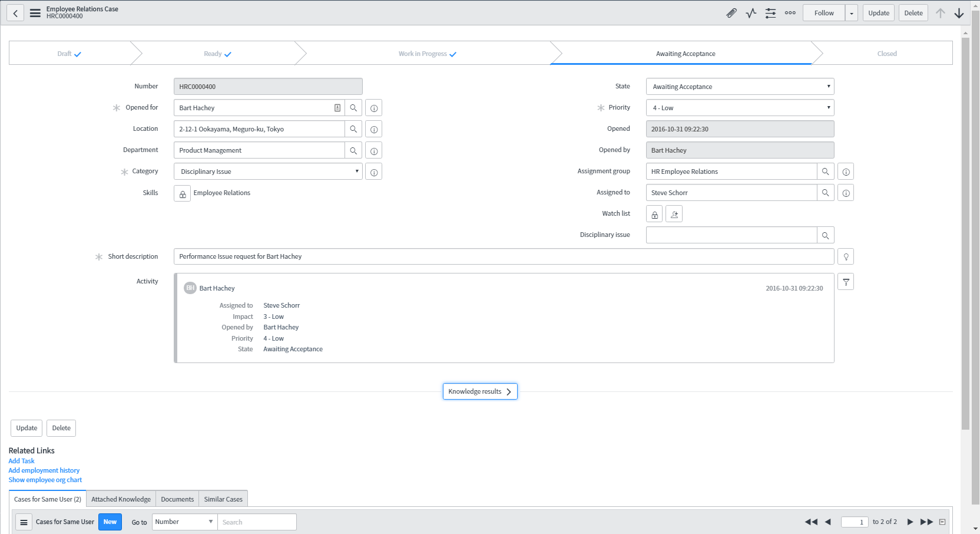Click the Follow button

[x=824, y=13]
